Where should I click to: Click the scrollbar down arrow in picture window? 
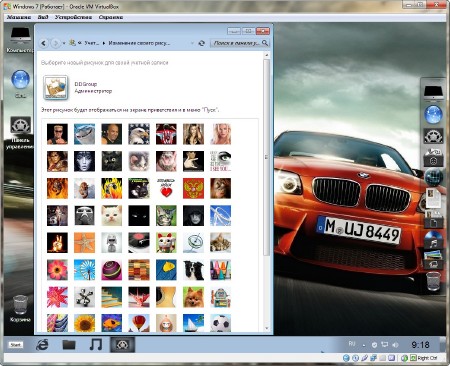click(267, 328)
